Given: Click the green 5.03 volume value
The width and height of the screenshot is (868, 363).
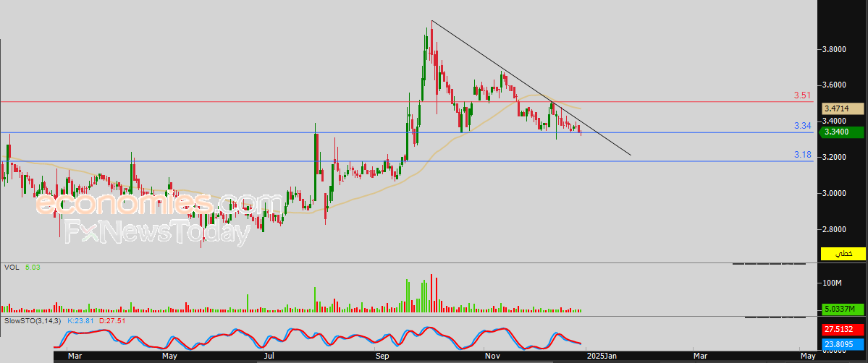Looking at the screenshot, I should point(33,268).
